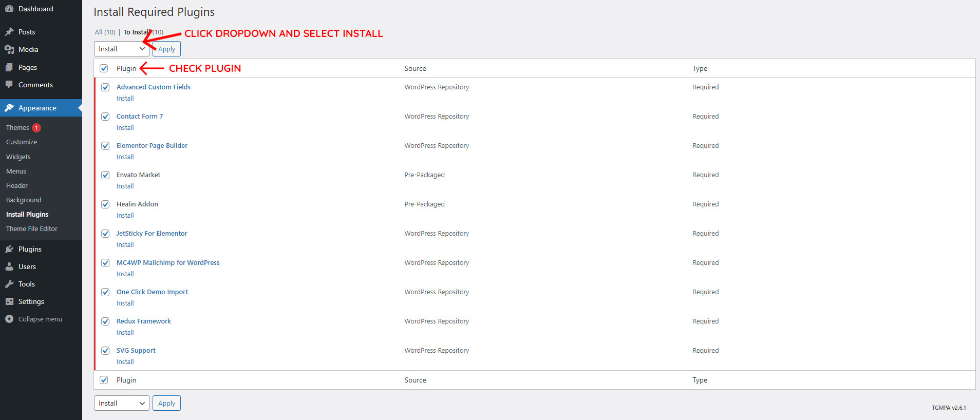Click the top Apply button
The image size is (980, 420).
(166, 49)
